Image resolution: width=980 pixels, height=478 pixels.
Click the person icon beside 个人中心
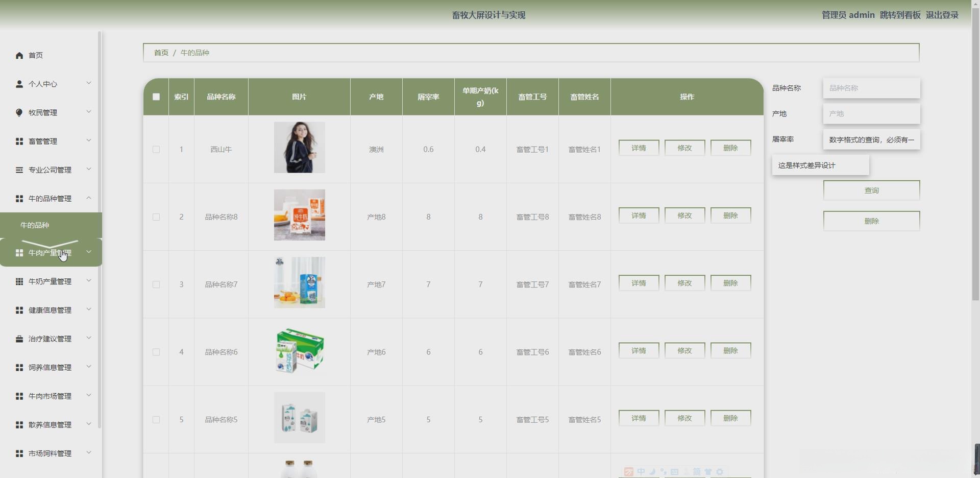tap(19, 84)
